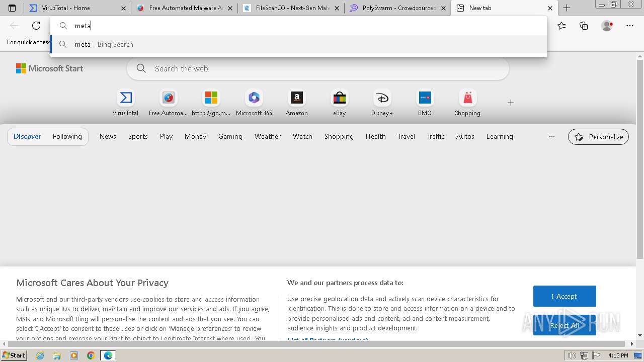Open the Windows Start menu
This screenshot has height=362, width=644.
14,355
